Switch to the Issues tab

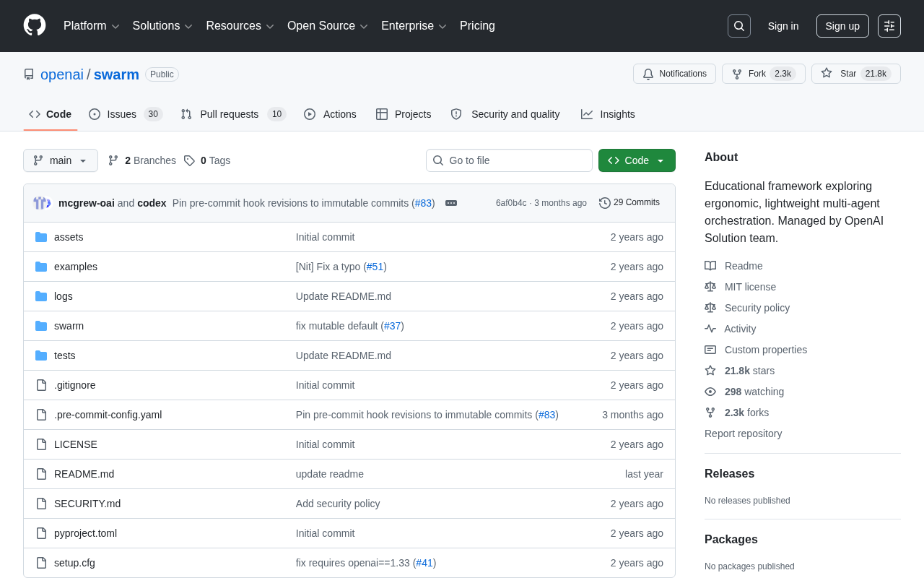click(126, 114)
